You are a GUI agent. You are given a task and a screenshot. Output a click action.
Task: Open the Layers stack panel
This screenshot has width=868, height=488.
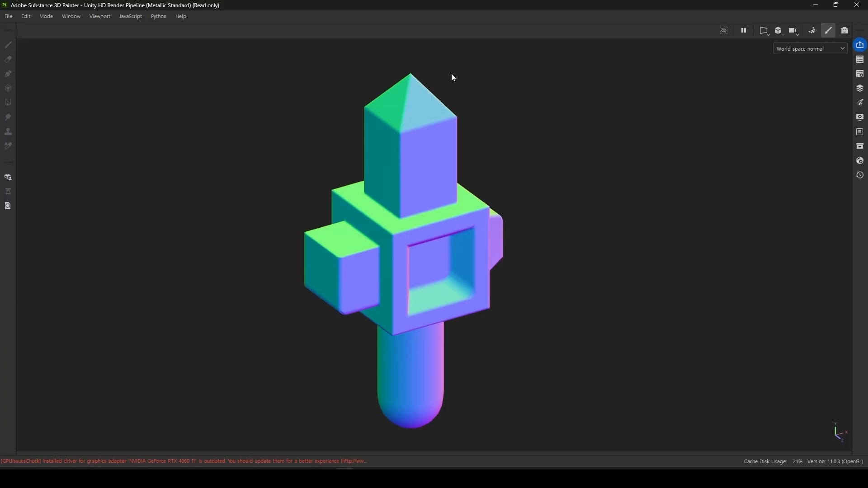point(860,89)
